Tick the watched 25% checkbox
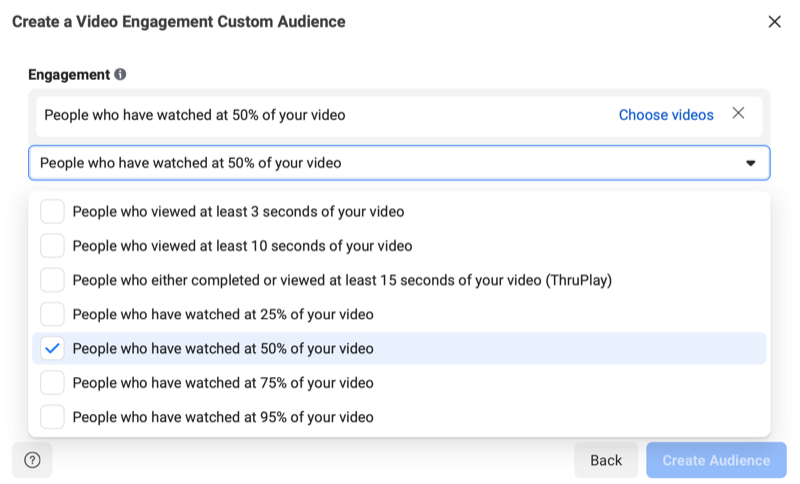The image size is (800, 484). [x=52, y=314]
